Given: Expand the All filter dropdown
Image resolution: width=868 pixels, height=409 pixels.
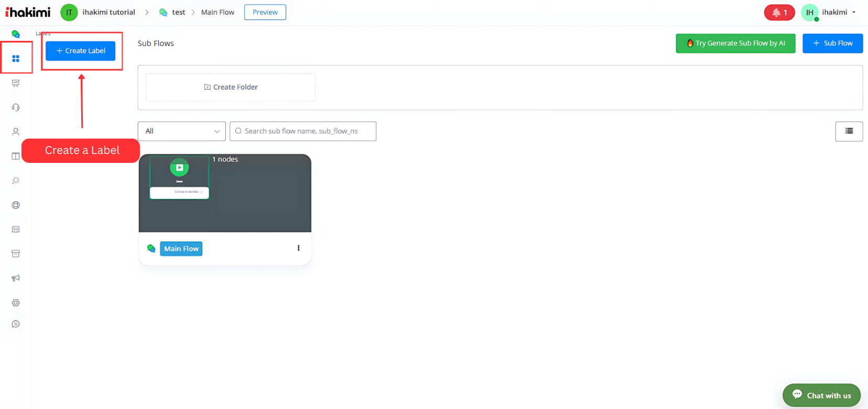Looking at the screenshot, I should [181, 131].
